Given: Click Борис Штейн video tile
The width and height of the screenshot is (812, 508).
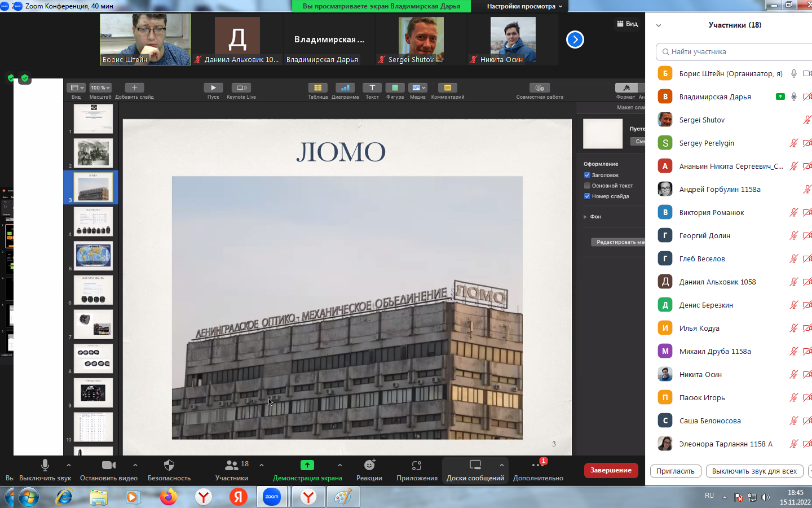Looking at the screenshot, I should click(x=145, y=40).
